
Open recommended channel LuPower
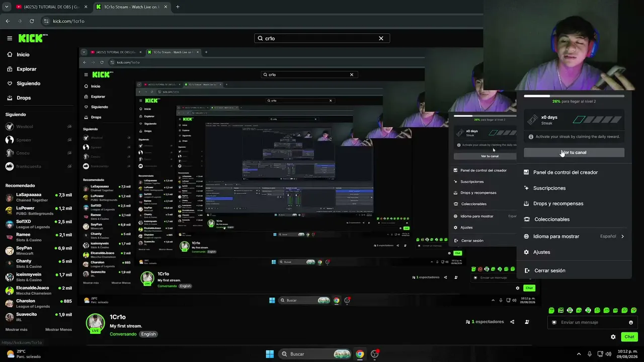(x=38, y=211)
